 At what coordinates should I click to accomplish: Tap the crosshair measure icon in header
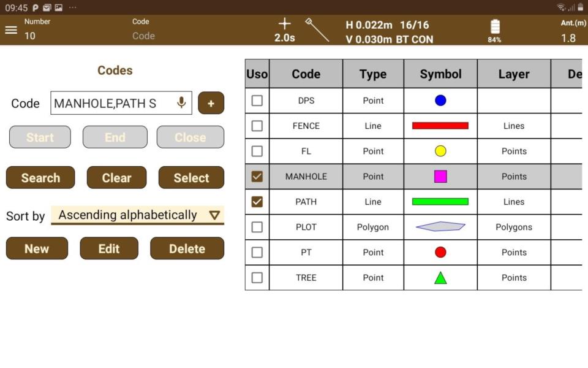tap(284, 25)
